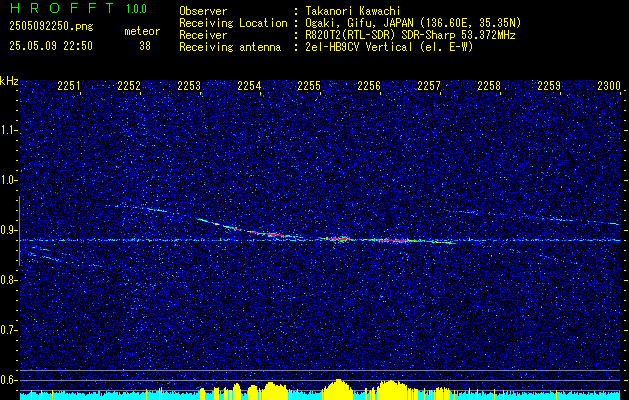Viewport: 629px width, 400px height.
Task: Click the date stamp 25.05.09 22:50
Action: click(x=51, y=46)
